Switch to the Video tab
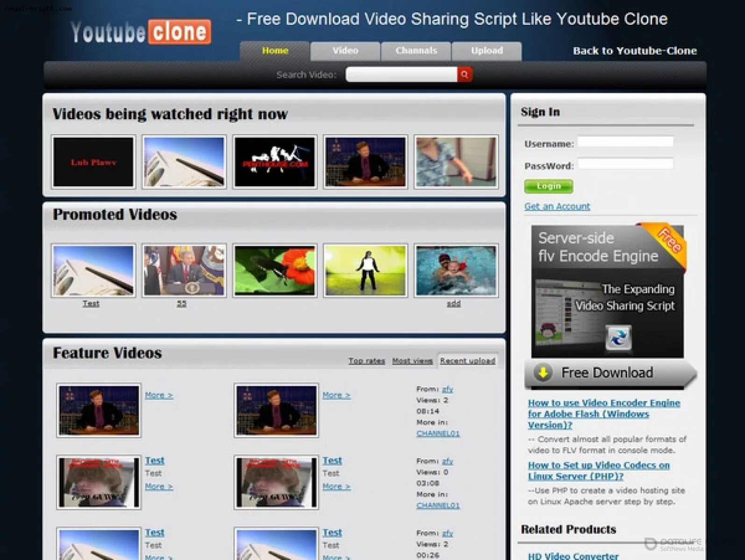The width and height of the screenshot is (745, 560). 345,51
